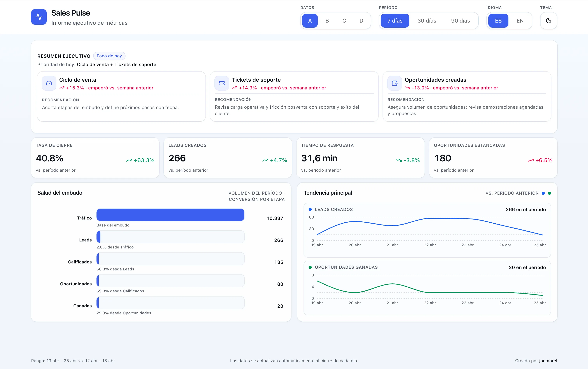
Task: Click 'Tendencia principal' panel heading
Action: point(328,193)
